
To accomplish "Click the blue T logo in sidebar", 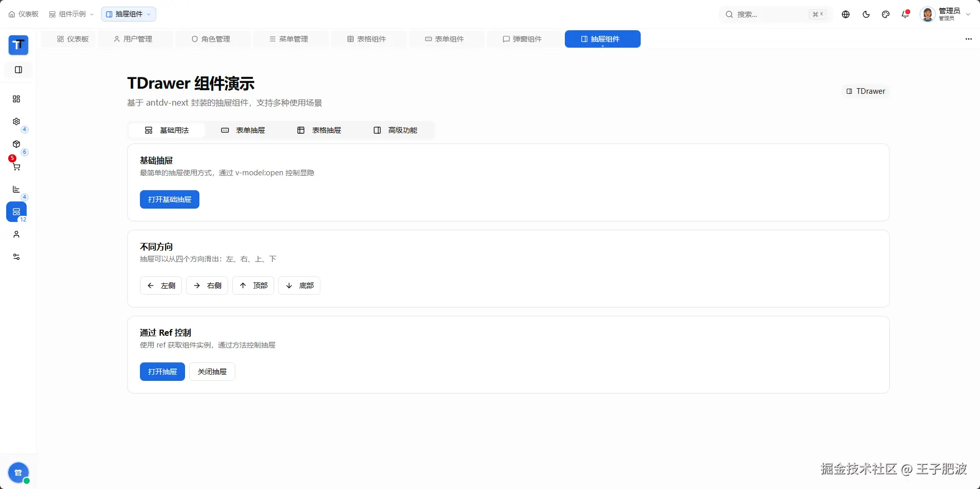I will (18, 45).
